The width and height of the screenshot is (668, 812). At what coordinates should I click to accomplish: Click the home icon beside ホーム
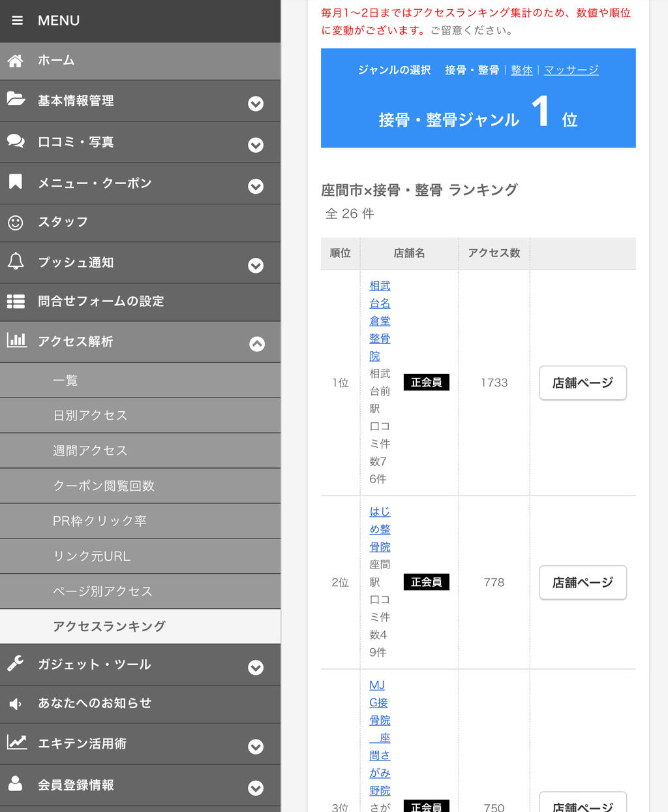point(16,61)
